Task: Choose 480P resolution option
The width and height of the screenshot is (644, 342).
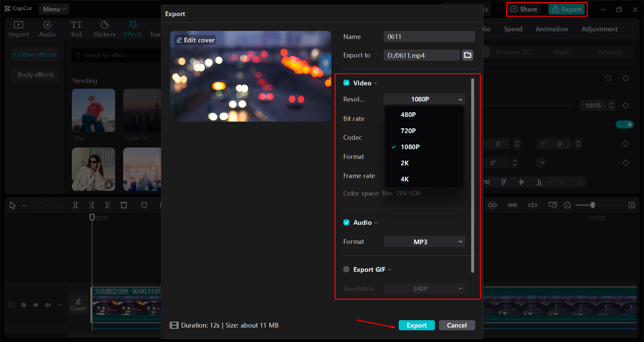Action: pyautogui.click(x=424, y=114)
